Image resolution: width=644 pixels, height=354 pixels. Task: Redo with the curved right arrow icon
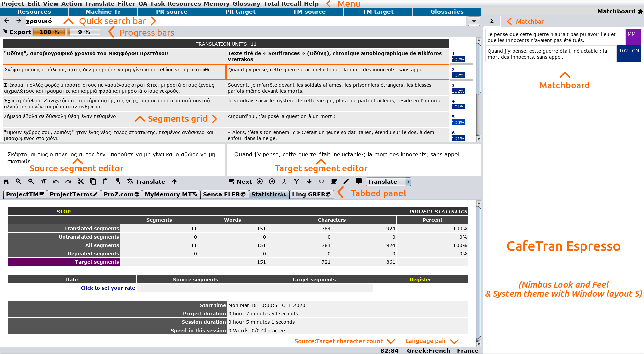(68, 182)
